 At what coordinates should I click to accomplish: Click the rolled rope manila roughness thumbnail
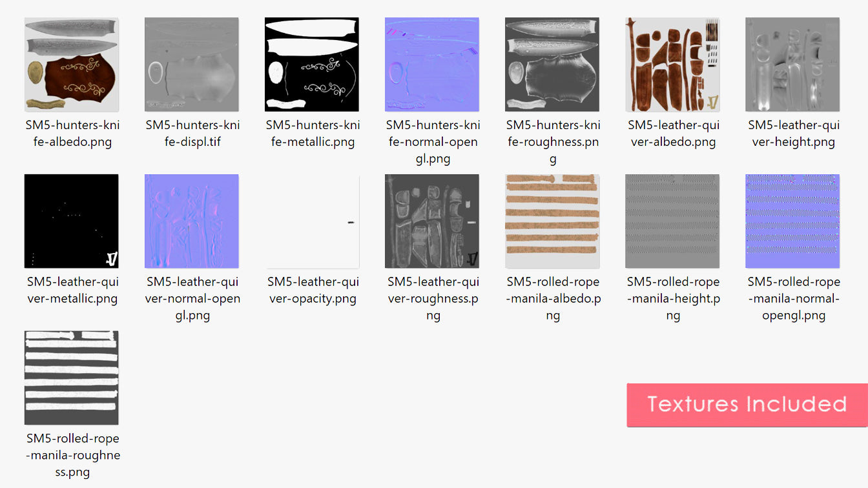click(72, 378)
